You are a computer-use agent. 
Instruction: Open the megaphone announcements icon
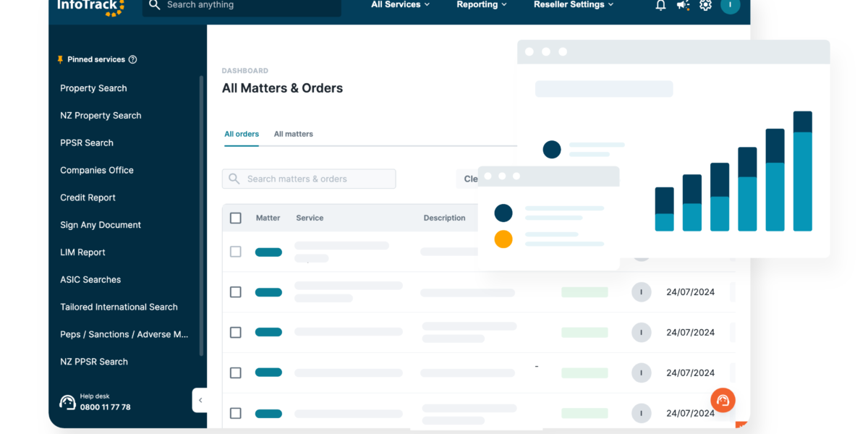(x=683, y=5)
